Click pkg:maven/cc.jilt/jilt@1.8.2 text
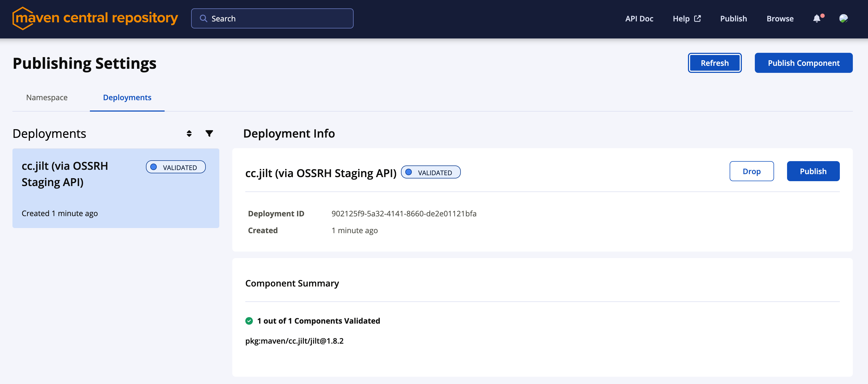Viewport: 868px width, 384px height. tap(295, 341)
